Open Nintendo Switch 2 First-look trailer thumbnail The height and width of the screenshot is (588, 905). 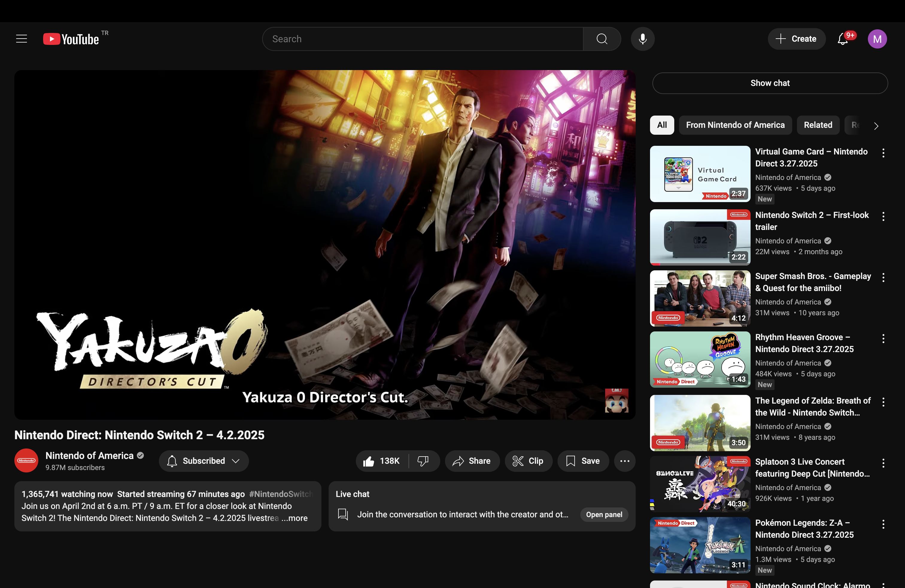pyautogui.click(x=700, y=237)
